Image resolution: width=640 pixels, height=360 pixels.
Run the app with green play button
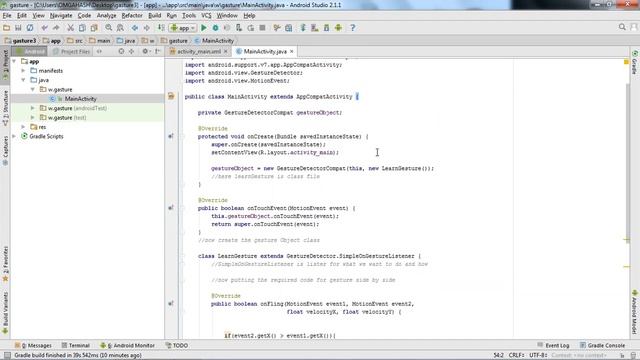pos(204,28)
